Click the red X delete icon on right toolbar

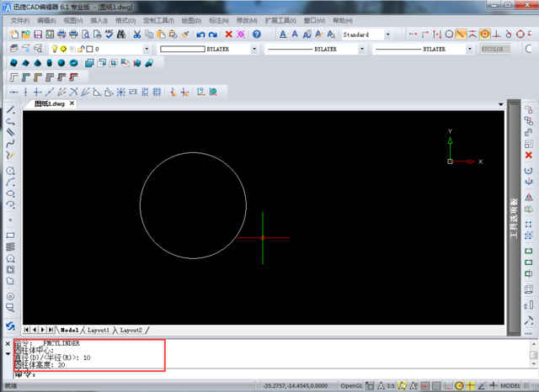tap(528, 155)
